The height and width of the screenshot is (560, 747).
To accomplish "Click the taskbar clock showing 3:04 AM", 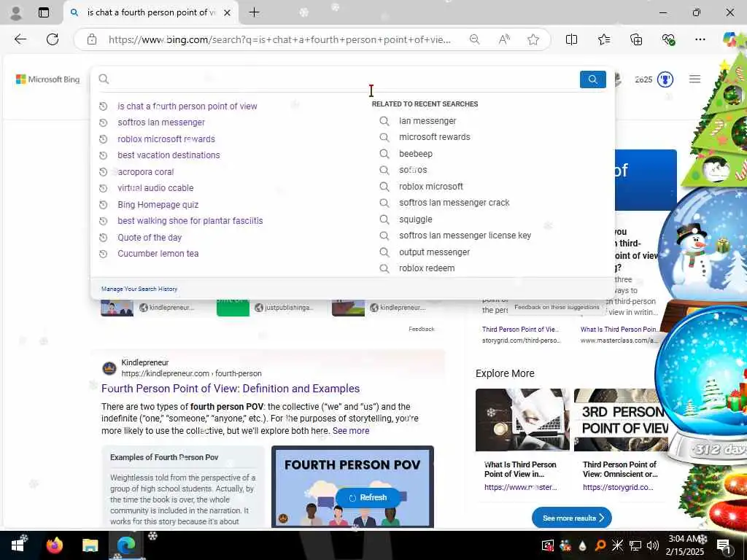I will (x=685, y=545).
